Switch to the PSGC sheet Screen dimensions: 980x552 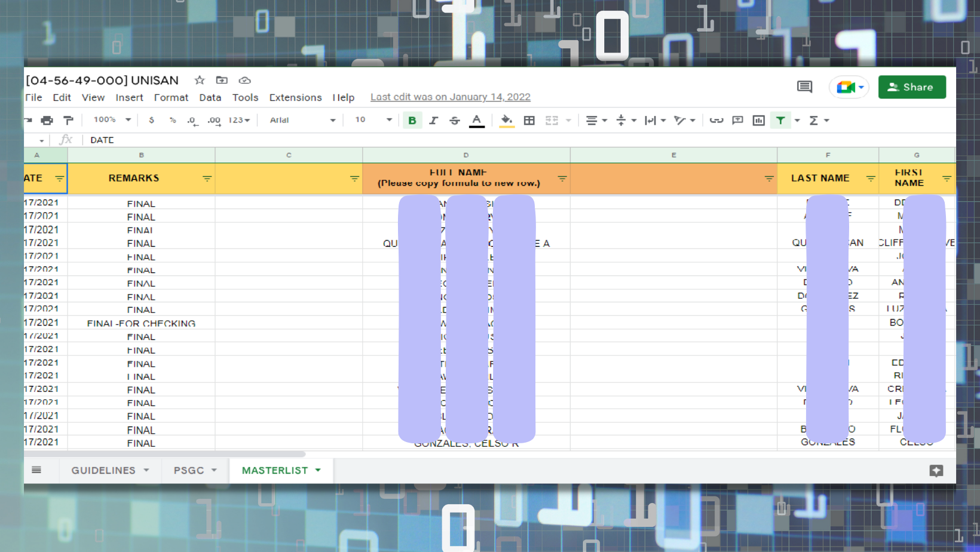189,470
